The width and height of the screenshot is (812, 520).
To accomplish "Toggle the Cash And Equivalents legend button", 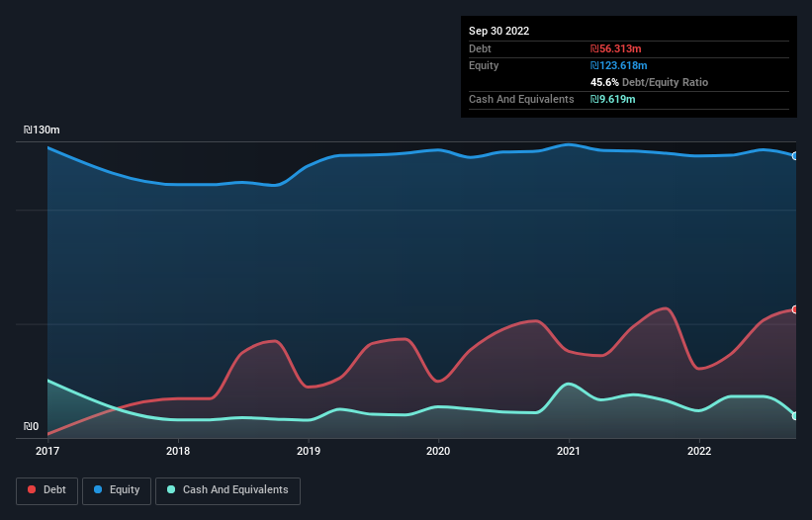I will coord(227,490).
